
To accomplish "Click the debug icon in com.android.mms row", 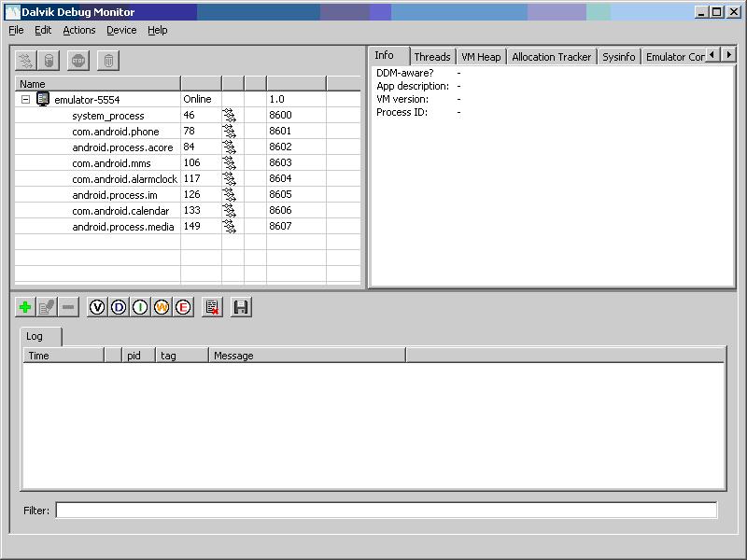I will coord(229,162).
